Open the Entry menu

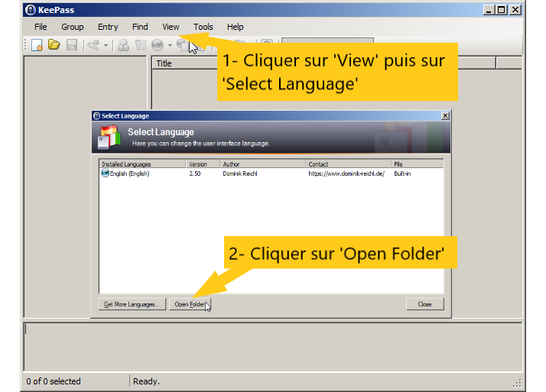click(108, 27)
